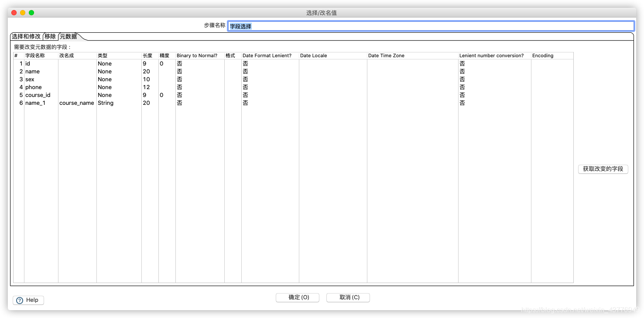Toggle Date Format Lenient 否 in phone row
644x318 pixels.
[270, 87]
